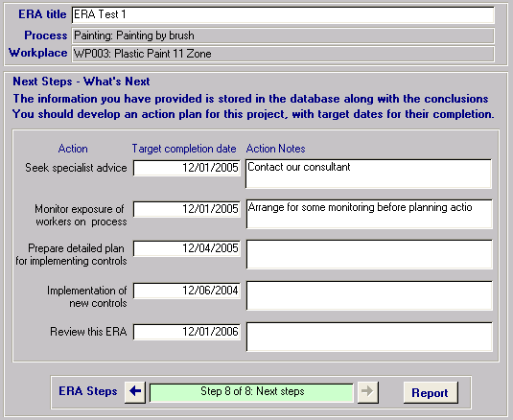This screenshot has width=513, height=420.
Task: Select the Process field showing Painting by brush
Action: point(283,35)
